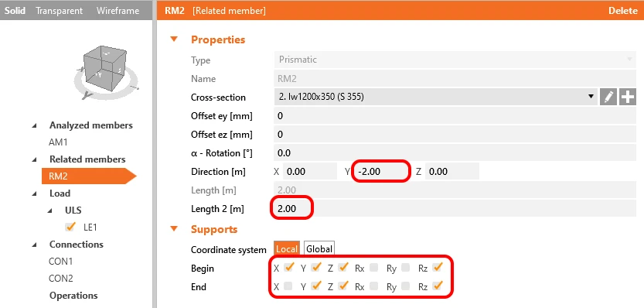This screenshot has height=308, width=644.
Task: Collapse the Properties section
Action: click(x=174, y=39)
